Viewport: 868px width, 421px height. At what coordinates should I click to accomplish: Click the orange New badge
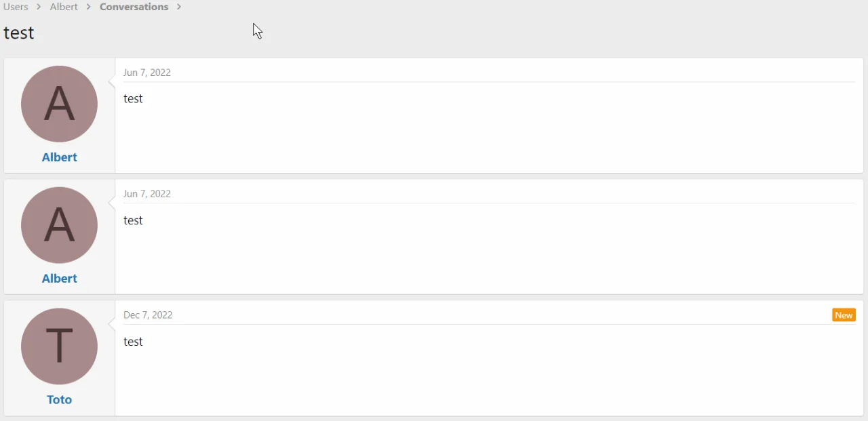click(844, 315)
